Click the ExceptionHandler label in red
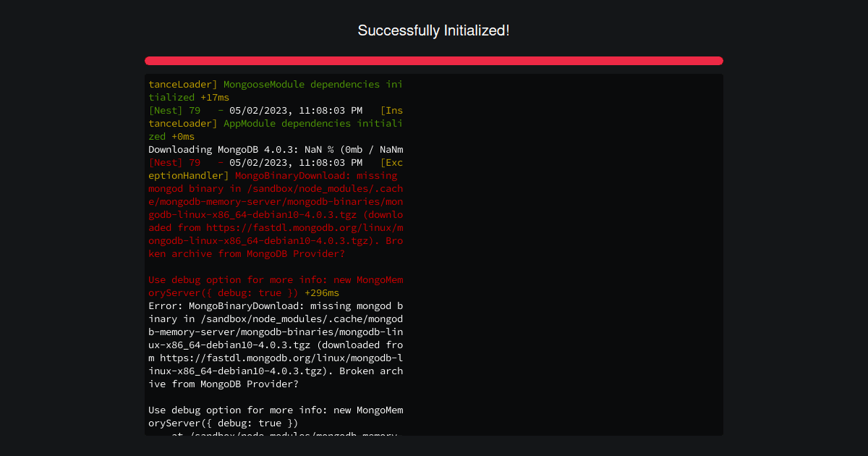This screenshot has width=868, height=456. pyautogui.click(x=181, y=175)
